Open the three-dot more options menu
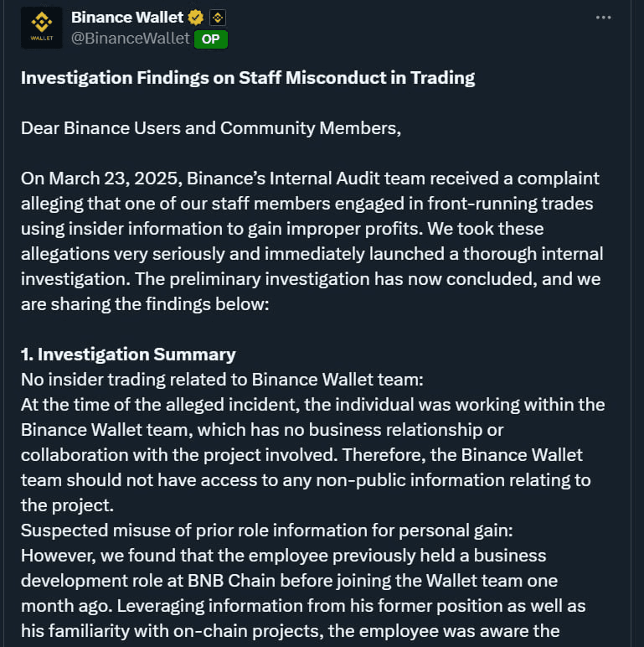This screenshot has height=647, width=644. [x=603, y=18]
